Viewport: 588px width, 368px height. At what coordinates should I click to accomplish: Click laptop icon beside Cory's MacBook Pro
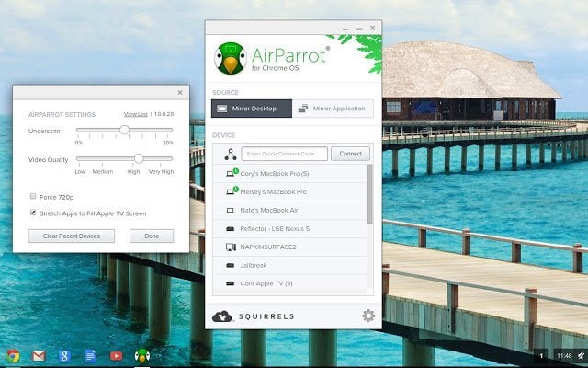[x=232, y=173]
